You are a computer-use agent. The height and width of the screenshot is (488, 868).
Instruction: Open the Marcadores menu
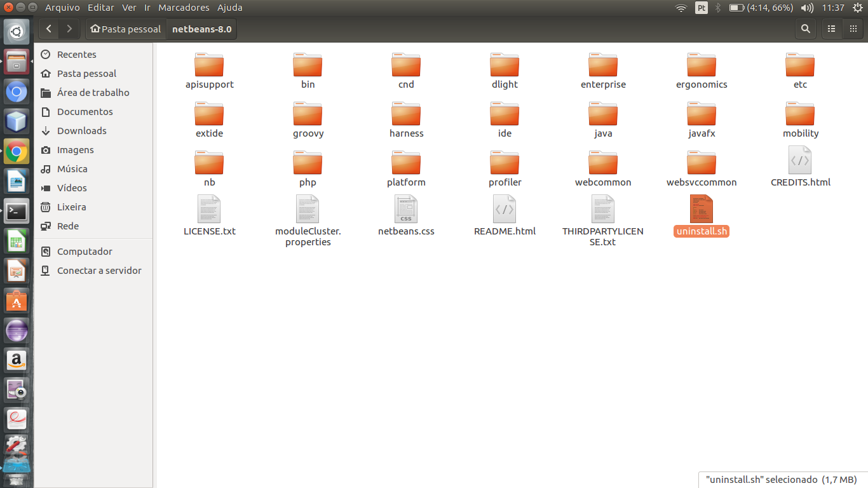(184, 8)
